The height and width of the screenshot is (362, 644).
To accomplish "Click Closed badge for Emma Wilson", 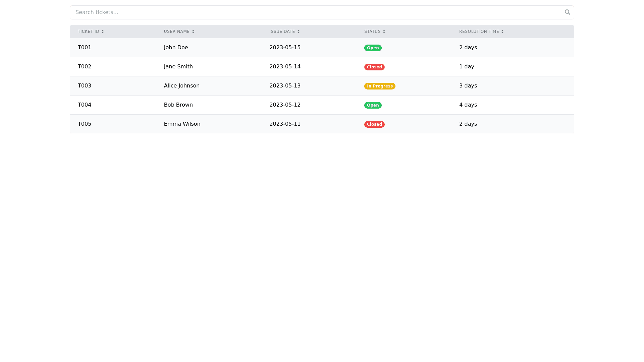I will [374, 124].
